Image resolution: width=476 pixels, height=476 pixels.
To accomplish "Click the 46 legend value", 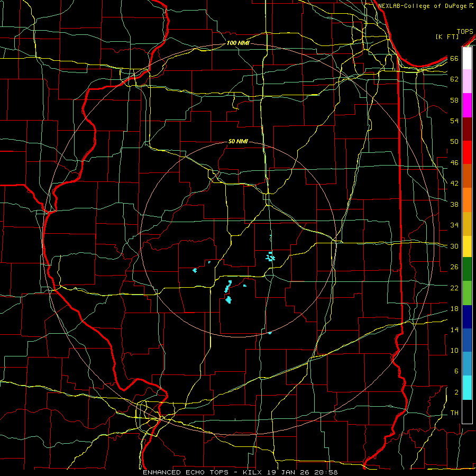I will click(454, 163).
